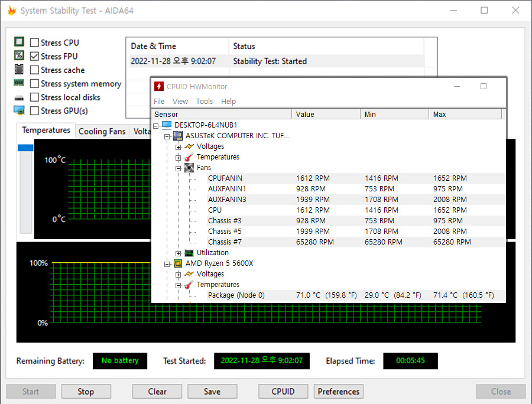The height and width of the screenshot is (404, 532).
Task: Click the RAM module icon beside Stress system memory
Action: pyautogui.click(x=19, y=82)
